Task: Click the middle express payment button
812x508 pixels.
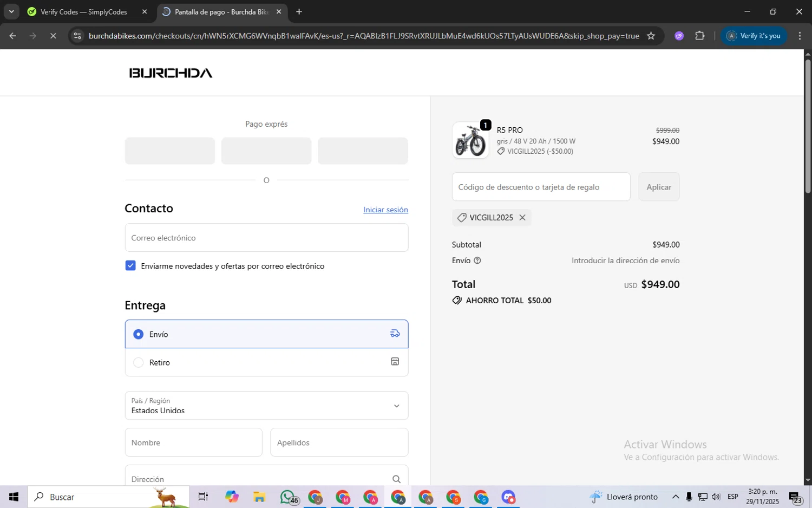Action: click(266, 151)
